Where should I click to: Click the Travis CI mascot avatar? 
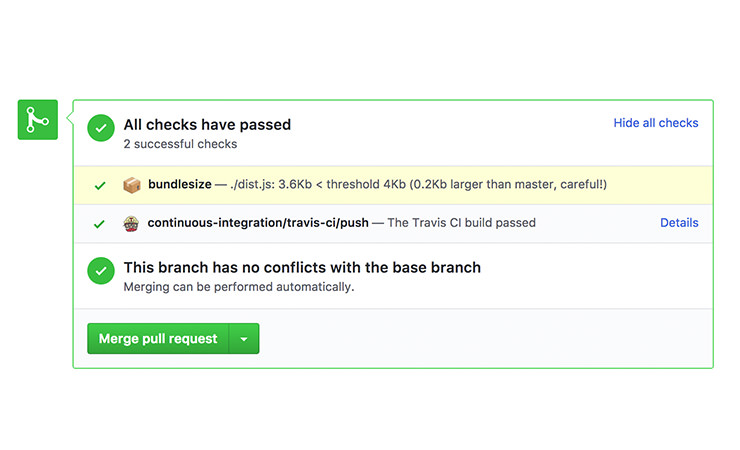point(131,223)
